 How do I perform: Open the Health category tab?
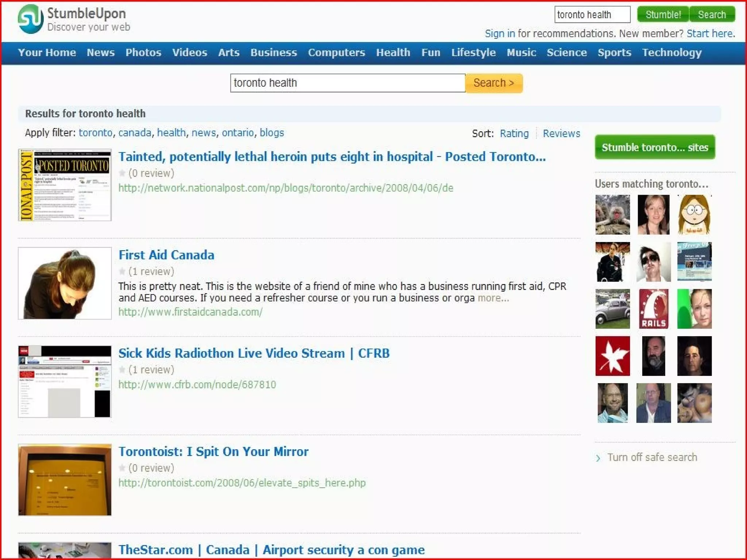click(x=393, y=52)
